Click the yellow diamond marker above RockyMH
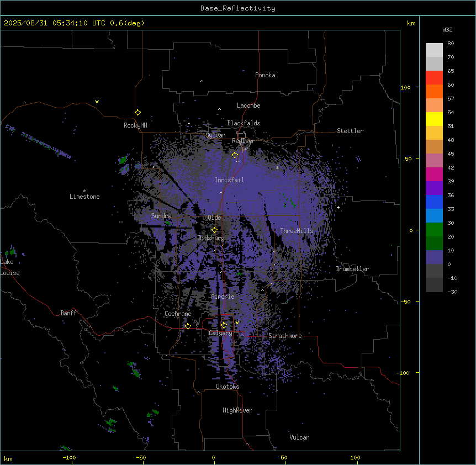The image size is (476, 465). coord(138,113)
